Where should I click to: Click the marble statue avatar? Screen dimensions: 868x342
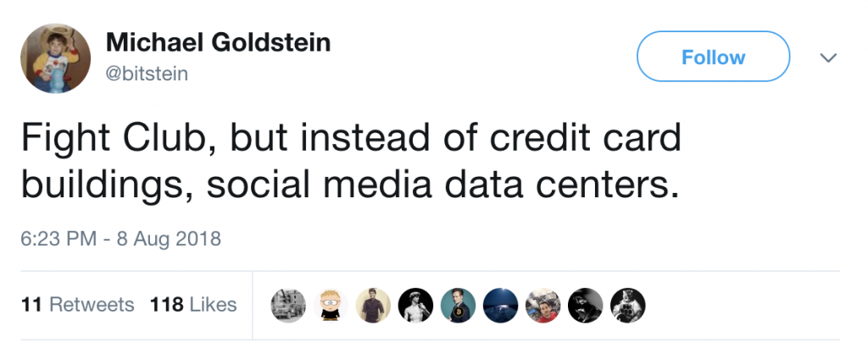click(415, 305)
